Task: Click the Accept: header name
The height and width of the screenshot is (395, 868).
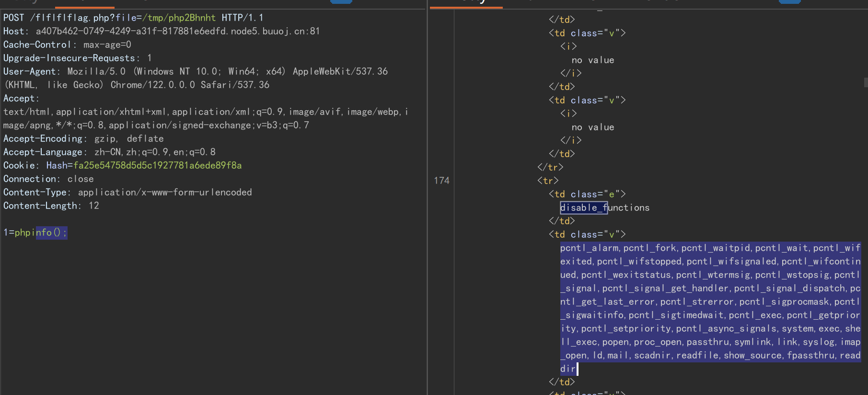Action: (21, 98)
